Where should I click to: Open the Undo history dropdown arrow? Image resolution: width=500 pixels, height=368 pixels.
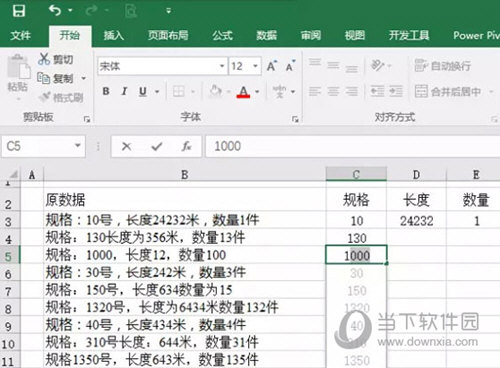click(x=70, y=11)
